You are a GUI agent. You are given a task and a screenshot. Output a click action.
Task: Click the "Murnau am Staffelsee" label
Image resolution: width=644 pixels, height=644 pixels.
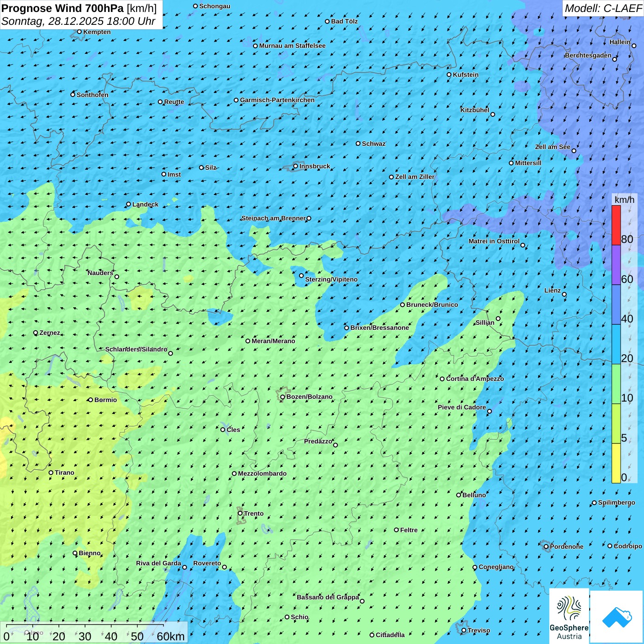point(292,46)
